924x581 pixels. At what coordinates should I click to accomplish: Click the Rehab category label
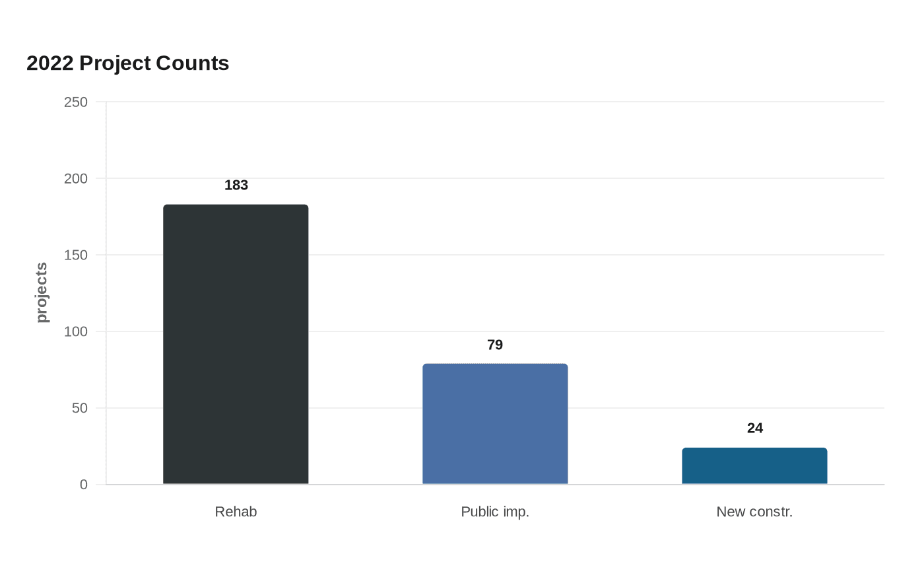click(x=236, y=512)
